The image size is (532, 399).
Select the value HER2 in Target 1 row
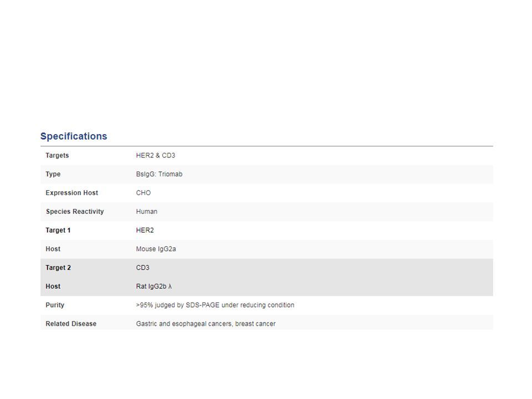point(145,231)
